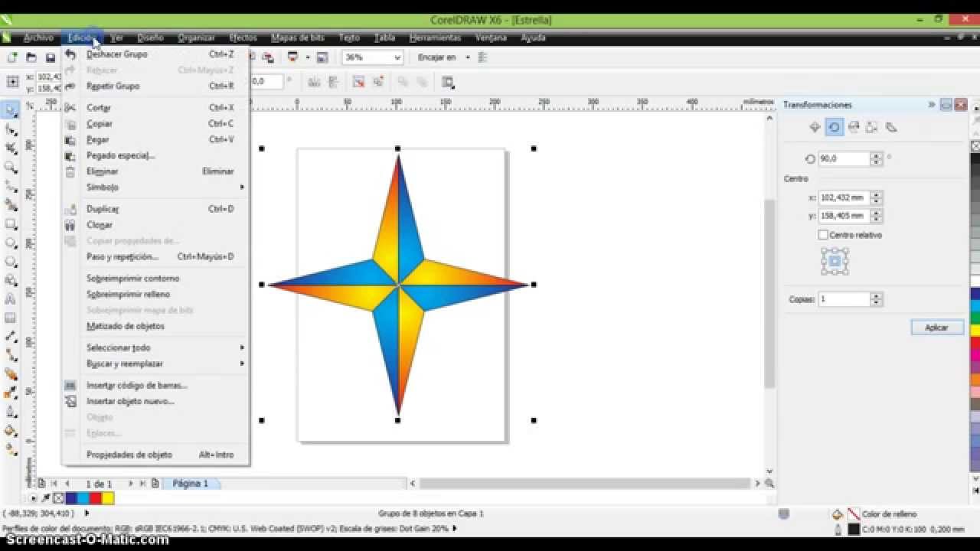Select the Página 1 tab
The image size is (980, 551).
[x=190, y=484]
